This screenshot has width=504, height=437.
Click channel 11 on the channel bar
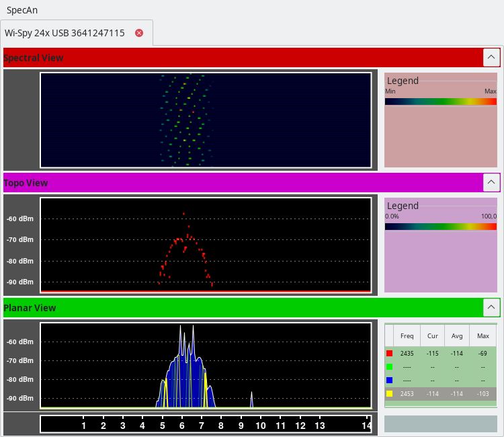point(281,426)
